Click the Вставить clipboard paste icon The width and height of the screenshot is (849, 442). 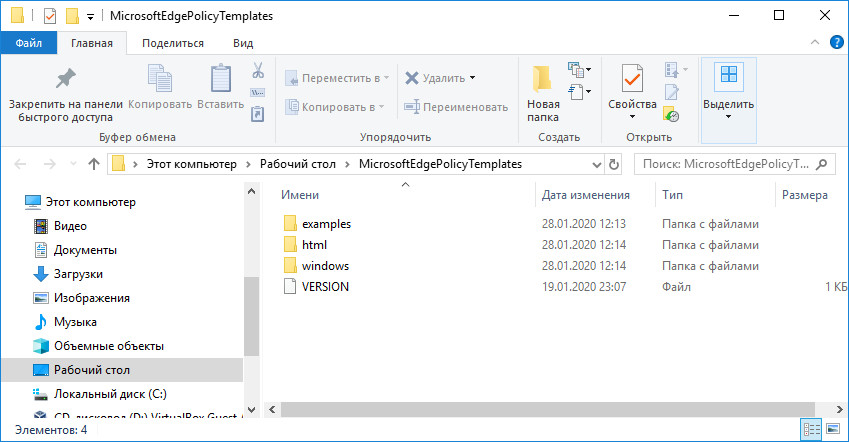tap(220, 78)
